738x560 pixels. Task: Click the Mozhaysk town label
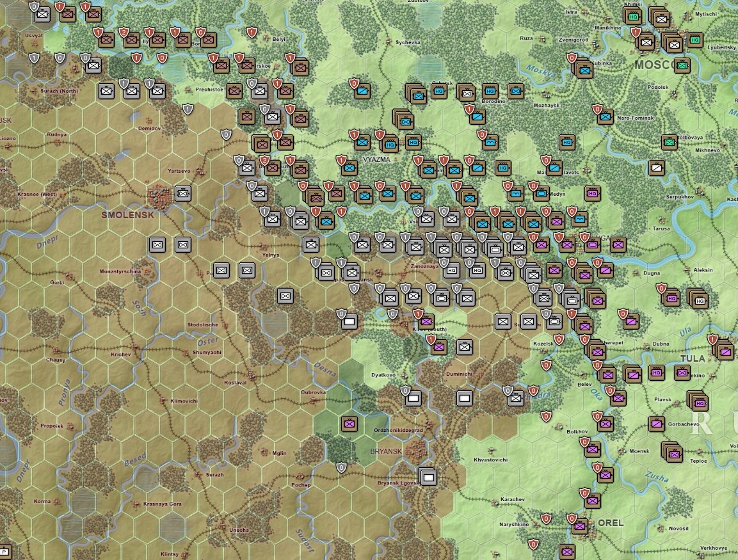(547, 106)
